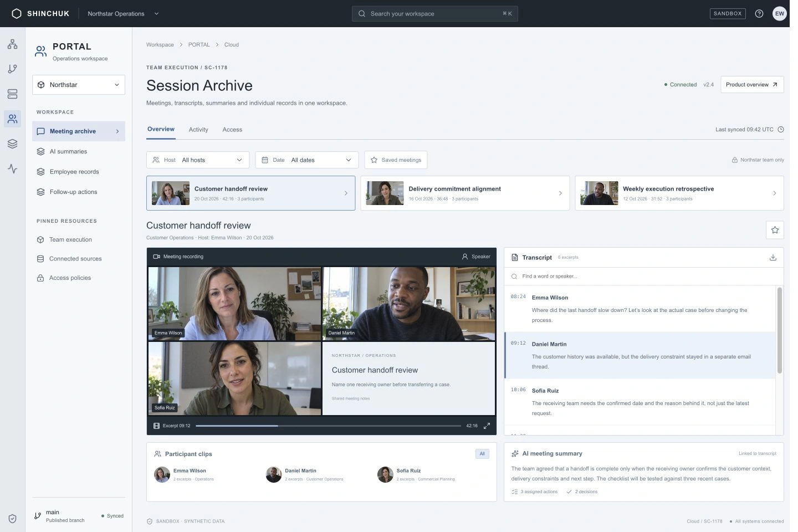798x532 pixels.
Task: Open the help question mark icon
Action: pos(759,14)
